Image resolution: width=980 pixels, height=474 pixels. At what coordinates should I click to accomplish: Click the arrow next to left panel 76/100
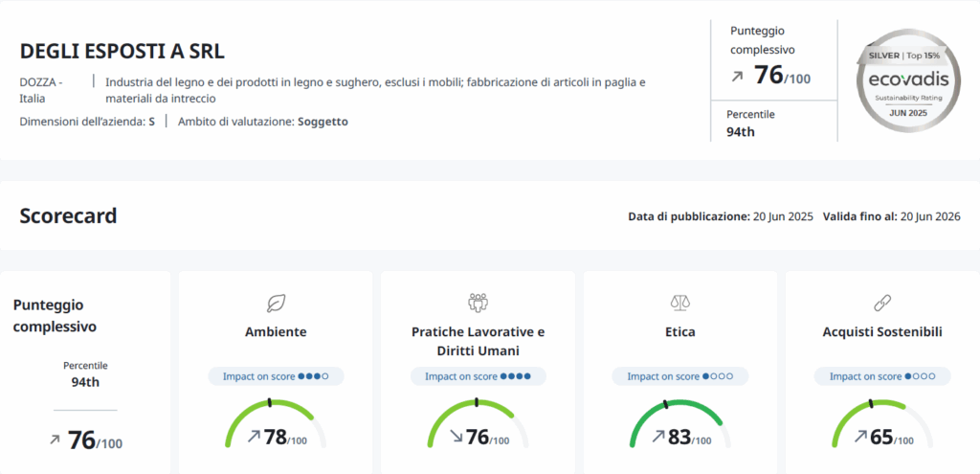click(55, 440)
